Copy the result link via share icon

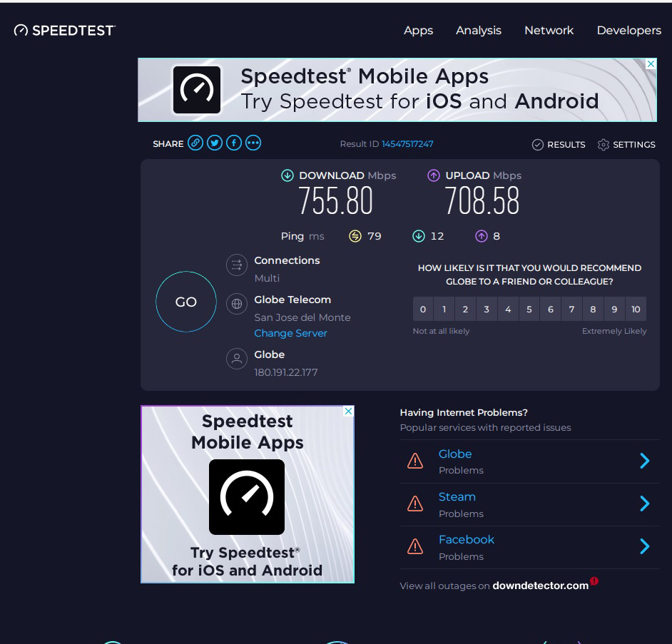[x=195, y=143]
